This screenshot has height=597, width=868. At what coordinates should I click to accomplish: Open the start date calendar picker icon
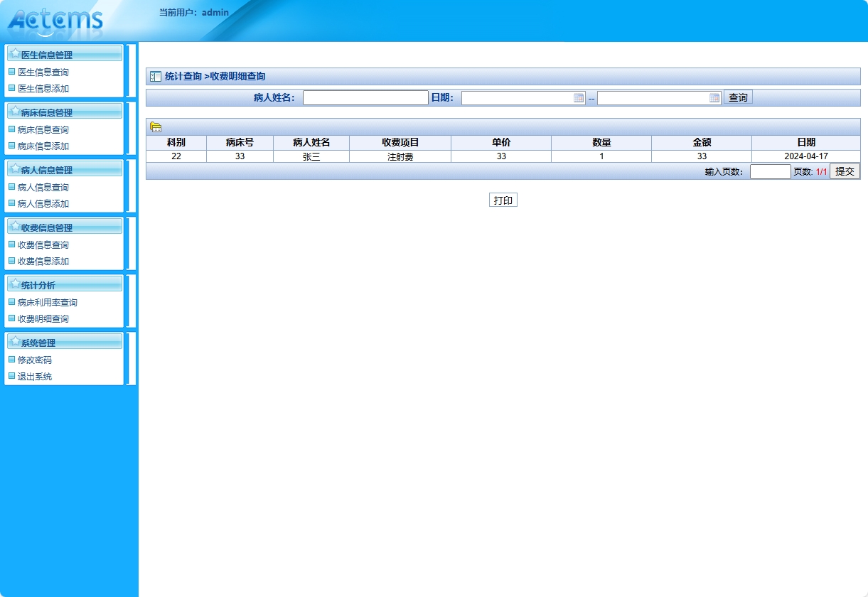pyautogui.click(x=579, y=98)
